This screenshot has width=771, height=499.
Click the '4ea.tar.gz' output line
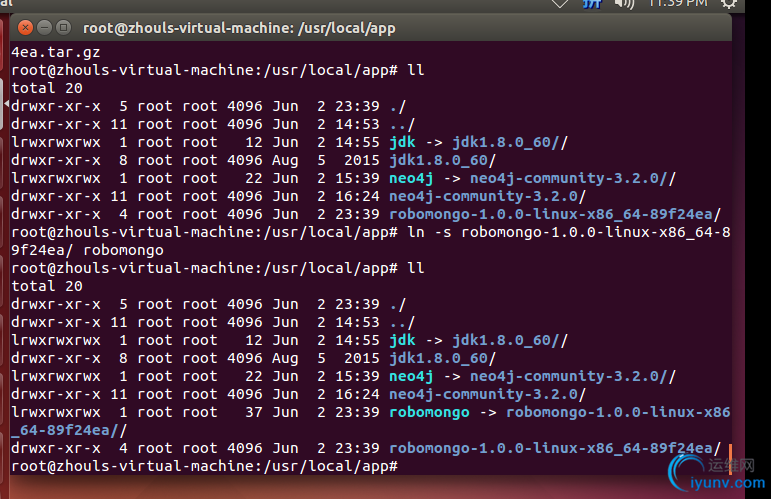[56, 52]
